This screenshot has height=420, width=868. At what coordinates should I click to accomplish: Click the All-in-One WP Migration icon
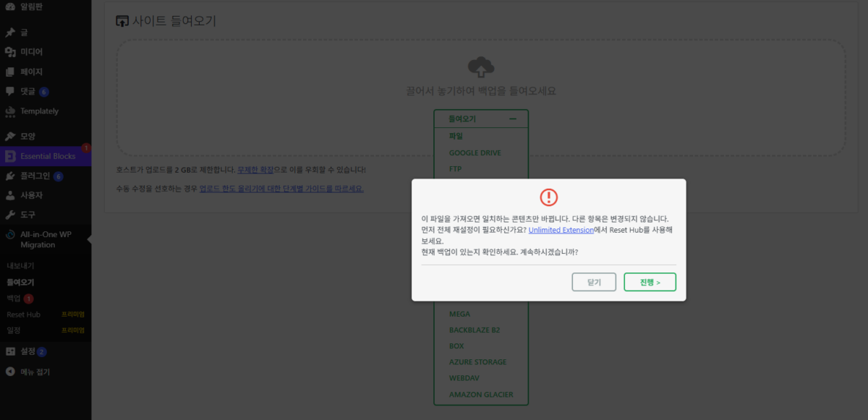tap(10, 234)
